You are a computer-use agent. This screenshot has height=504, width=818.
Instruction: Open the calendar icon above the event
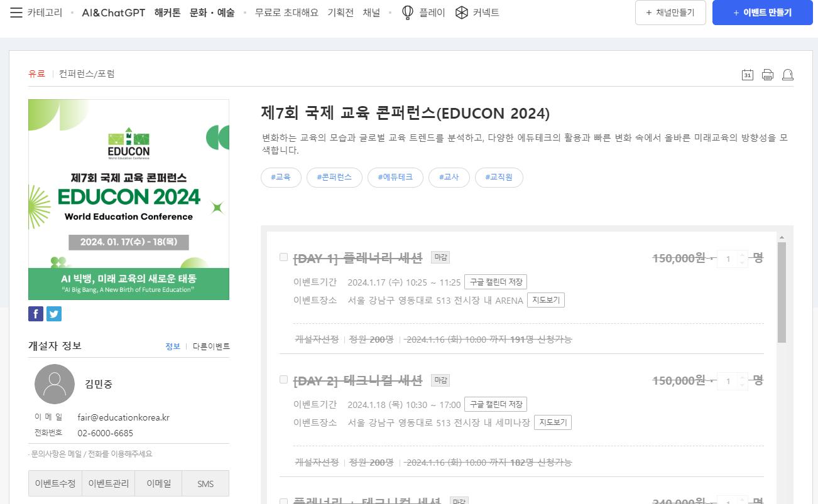(x=748, y=75)
